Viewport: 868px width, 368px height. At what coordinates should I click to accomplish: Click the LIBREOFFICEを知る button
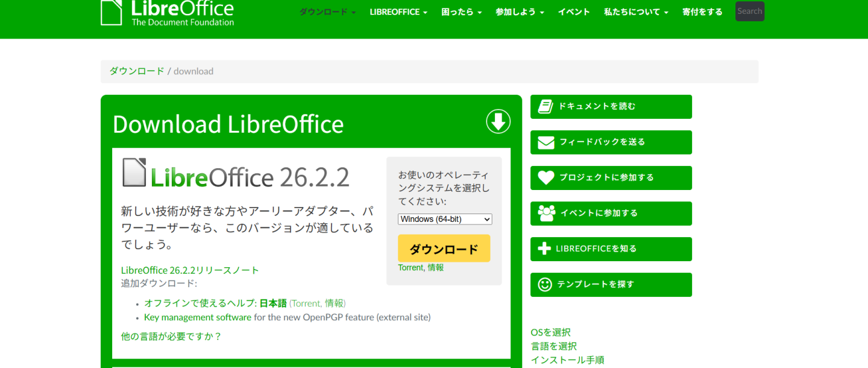click(x=611, y=249)
